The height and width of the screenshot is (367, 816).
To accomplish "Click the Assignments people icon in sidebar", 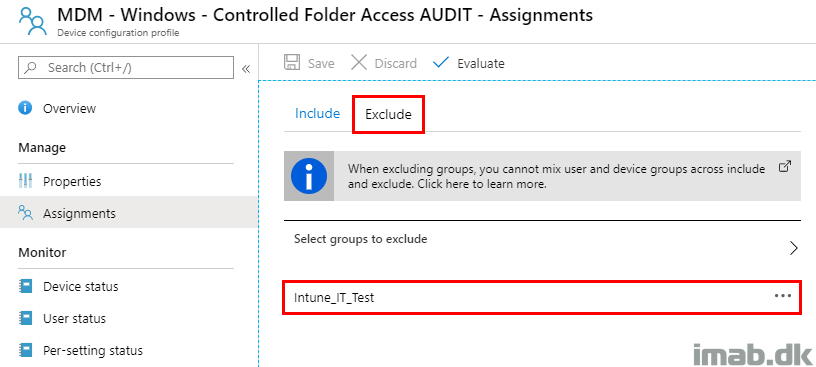I will tap(25, 213).
